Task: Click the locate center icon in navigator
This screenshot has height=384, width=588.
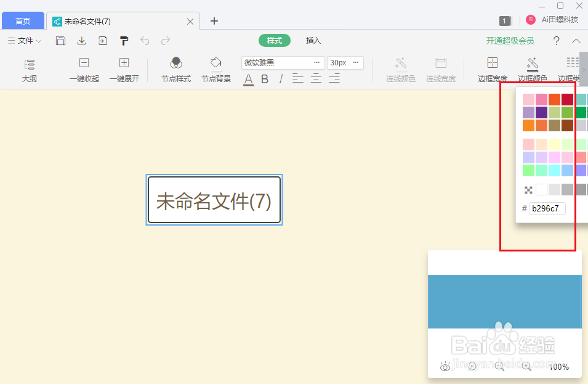Action: pyautogui.click(x=472, y=366)
